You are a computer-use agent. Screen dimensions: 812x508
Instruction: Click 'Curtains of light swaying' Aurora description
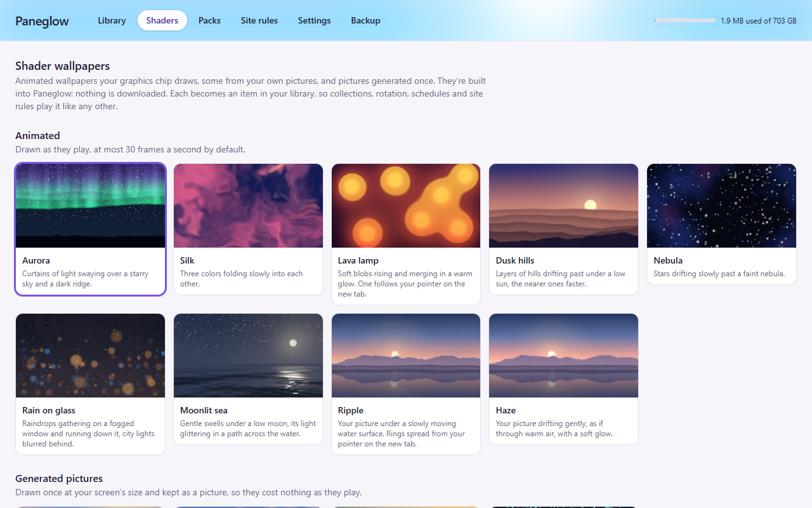point(86,279)
